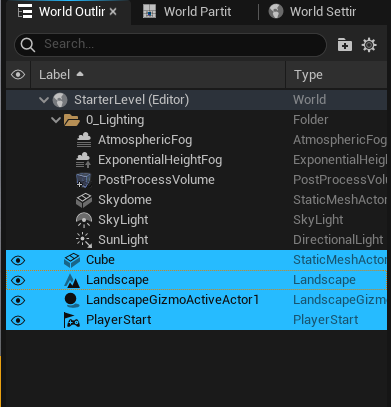Click the ExponentialHeightFog actor icon
The height and width of the screenshot is (407, 391).
pyautogui.click(x=83, y=160)
